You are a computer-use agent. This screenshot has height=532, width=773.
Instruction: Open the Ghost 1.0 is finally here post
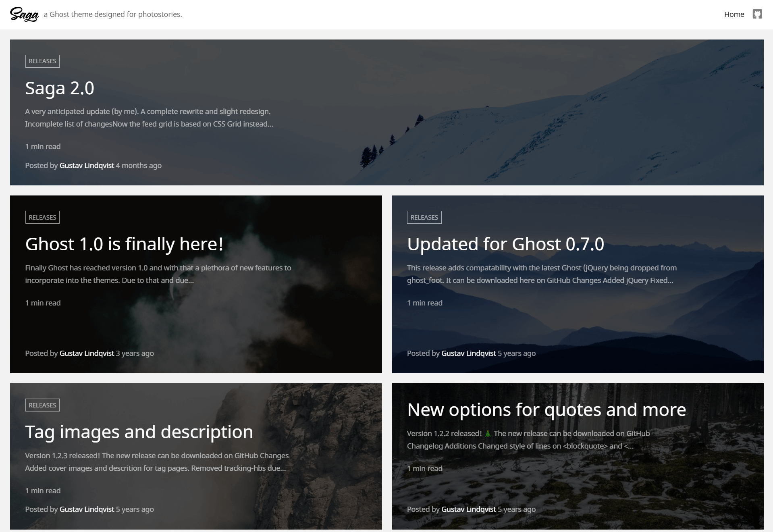tap(125, 243)
